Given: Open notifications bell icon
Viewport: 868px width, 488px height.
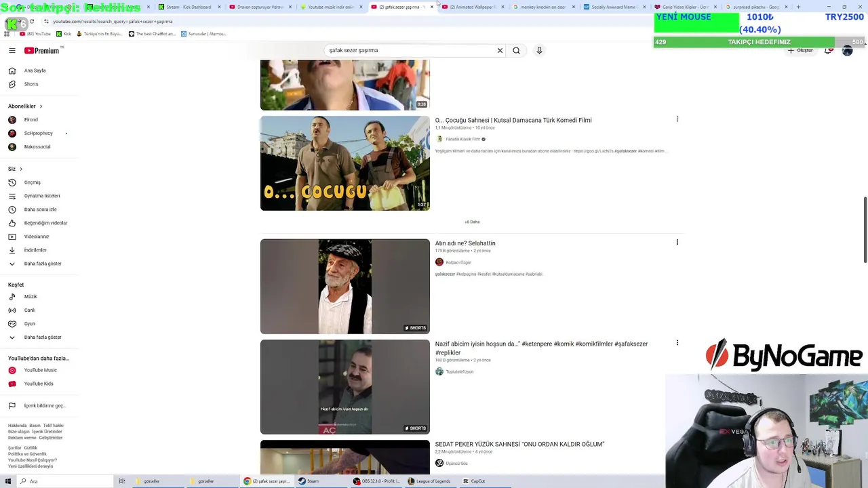Looking at the screenshot, I should click(x=828, y=50).
